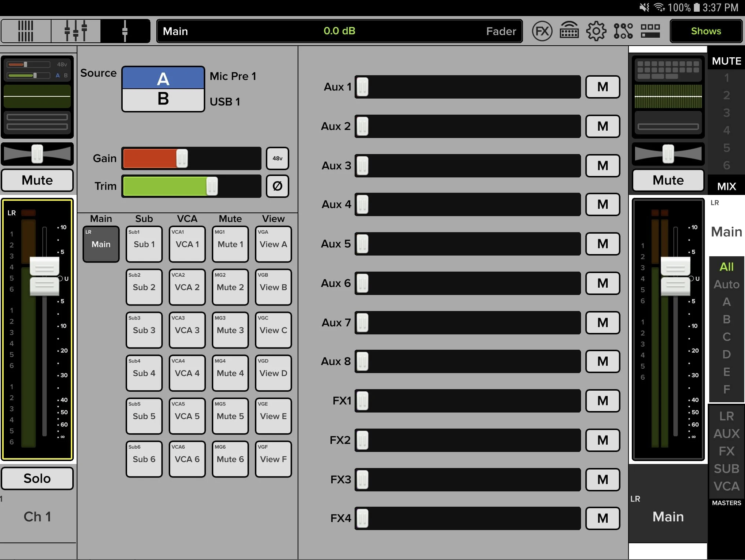Mute channel Ch 1
This screenshot has width=745, height=560.
(37, 180)
